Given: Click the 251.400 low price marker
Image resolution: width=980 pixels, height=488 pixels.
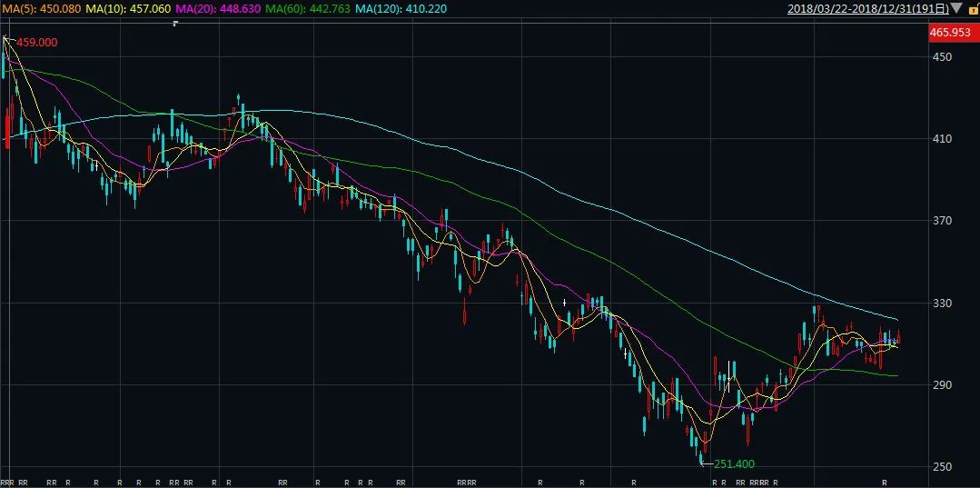Looking at the screenshot, I should 734,463.
